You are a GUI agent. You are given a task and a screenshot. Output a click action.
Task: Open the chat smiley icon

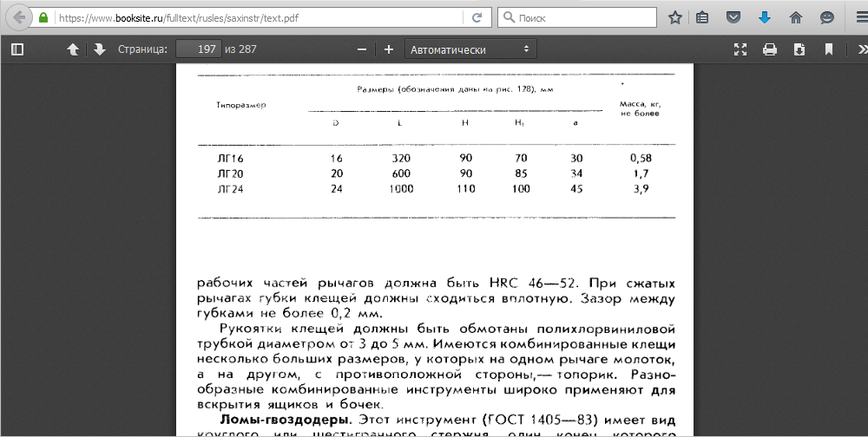pyautogui.click(x=827, y=17)
